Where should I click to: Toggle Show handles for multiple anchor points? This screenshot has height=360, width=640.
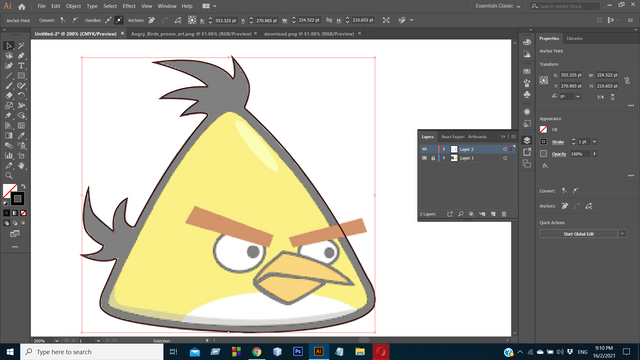tap(108, 20)
